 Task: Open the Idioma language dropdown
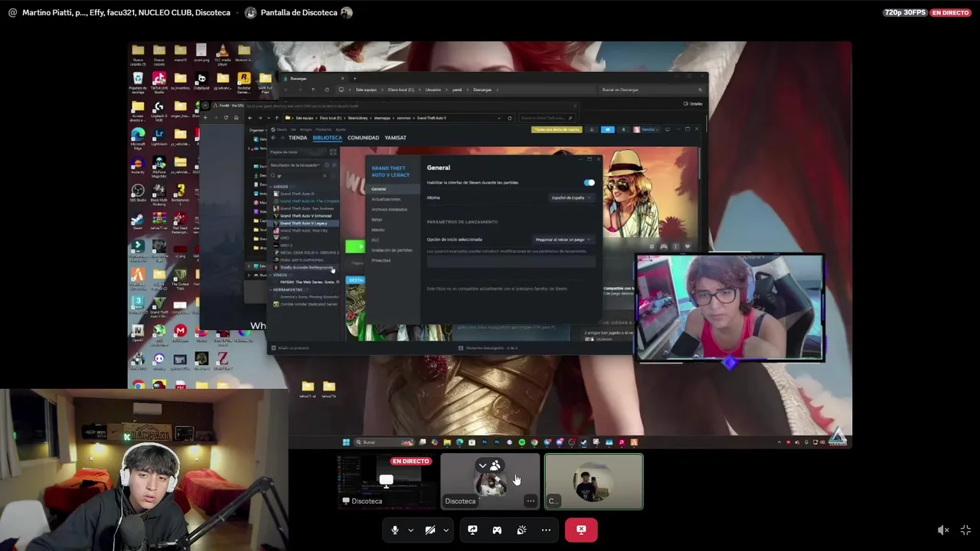[x=571, y=197]
